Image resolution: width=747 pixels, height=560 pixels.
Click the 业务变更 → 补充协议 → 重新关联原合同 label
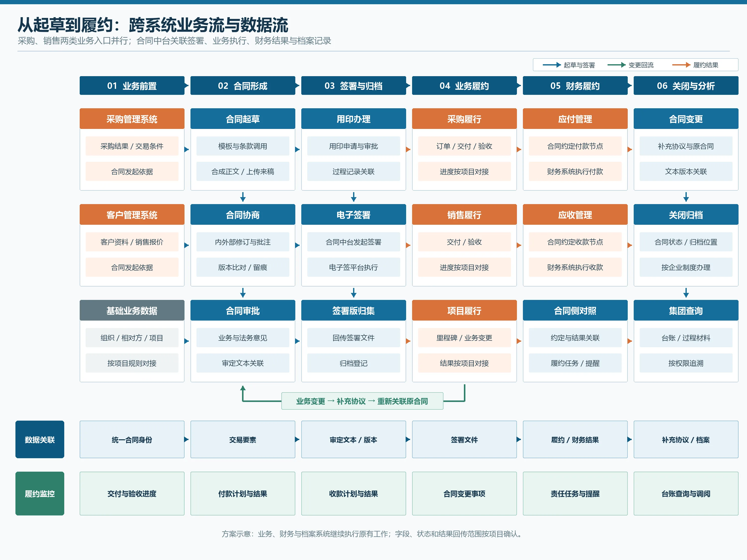click(x=362, y=401)
